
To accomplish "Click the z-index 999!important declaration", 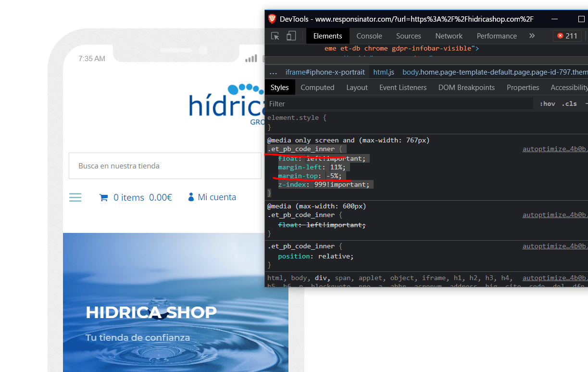I will tap(324, 185).
